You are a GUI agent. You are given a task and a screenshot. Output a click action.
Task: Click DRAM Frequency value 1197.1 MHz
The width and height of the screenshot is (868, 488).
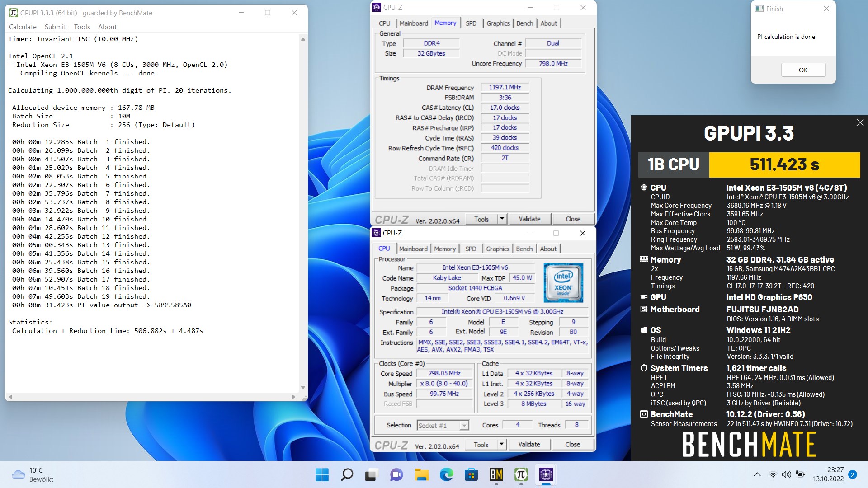[505, 87]
